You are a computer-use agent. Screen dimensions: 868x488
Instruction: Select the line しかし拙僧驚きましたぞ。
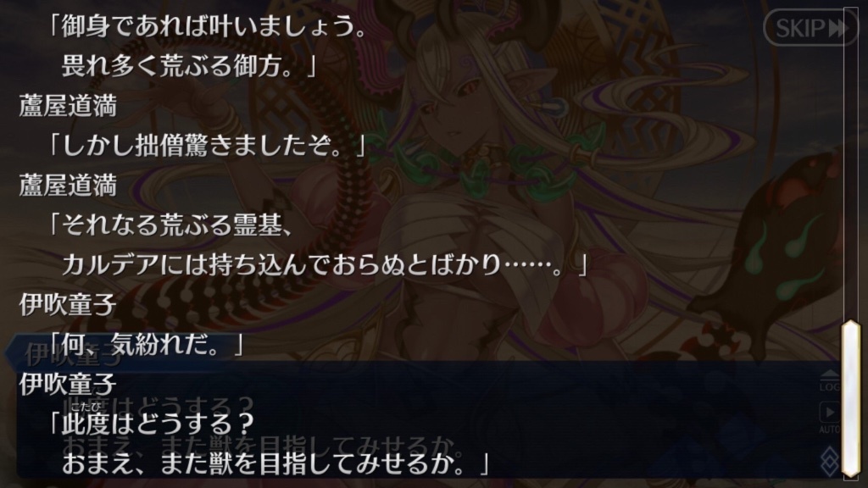tap(207, 146)
